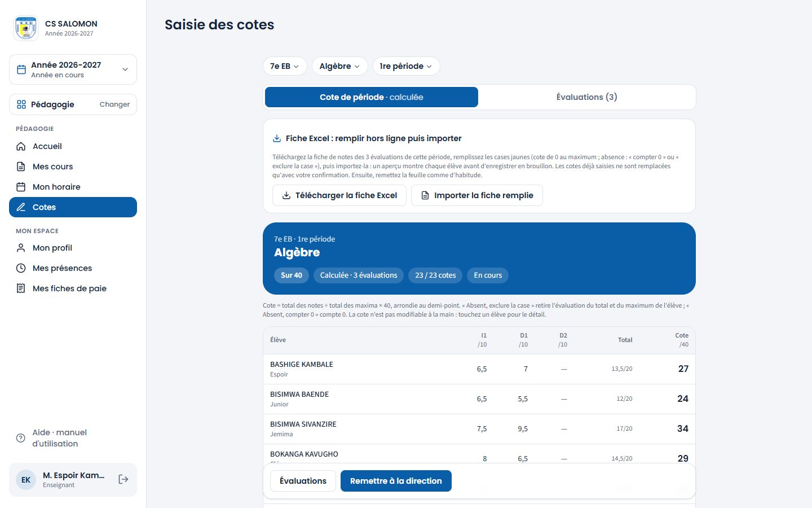Click the download icon in the Fiche Excel heading
Viewport: 812px width, 508px height.
(x=277, y=138)
